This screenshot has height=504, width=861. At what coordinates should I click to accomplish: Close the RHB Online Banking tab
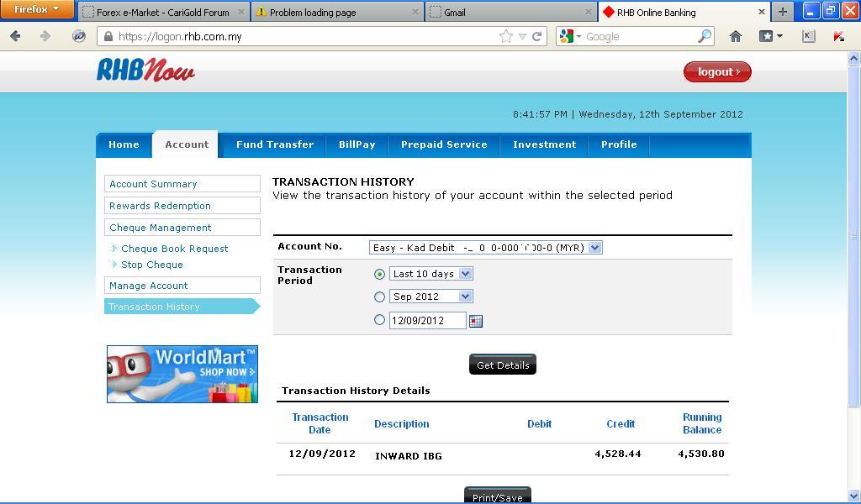[x=762, y=12]
